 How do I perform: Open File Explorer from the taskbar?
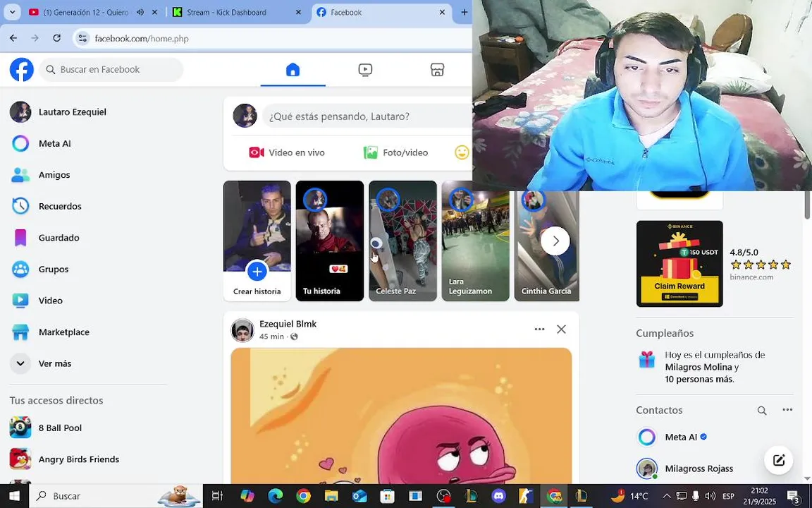point(331,496)
